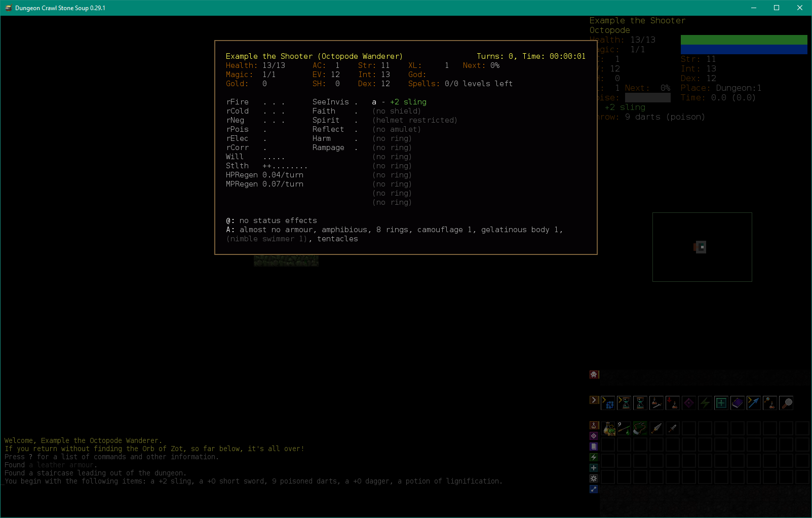Screen dimensions: 812x518
Task: Open the memorise spells purple book icon
Action: pyautogui.click(x=737, y=403)
